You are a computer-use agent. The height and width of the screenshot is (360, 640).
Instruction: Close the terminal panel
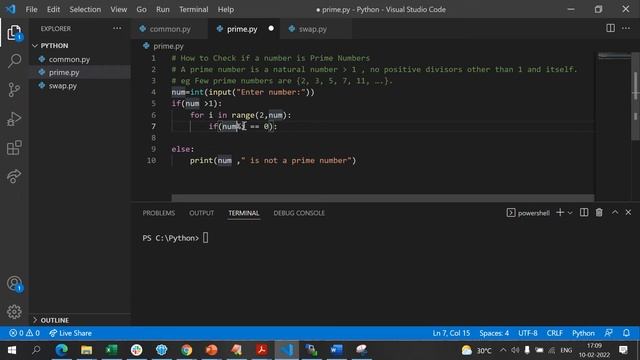[628, 212]
